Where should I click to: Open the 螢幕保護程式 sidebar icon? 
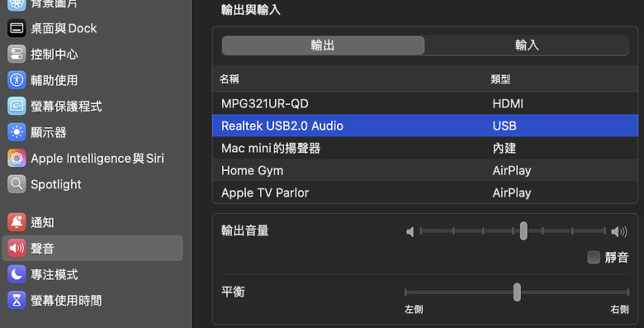tap(17, 106)
